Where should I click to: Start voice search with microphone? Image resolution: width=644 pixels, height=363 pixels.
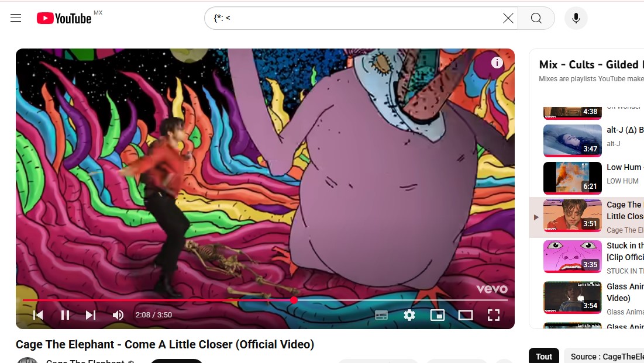click(576, 18)
